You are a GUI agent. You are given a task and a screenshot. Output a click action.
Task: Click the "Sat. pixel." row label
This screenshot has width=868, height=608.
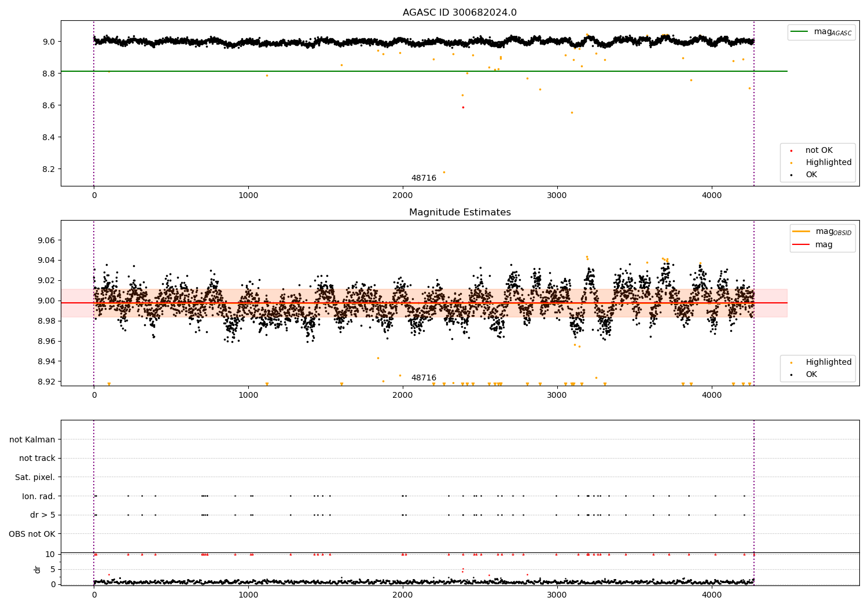coord(35,478)
